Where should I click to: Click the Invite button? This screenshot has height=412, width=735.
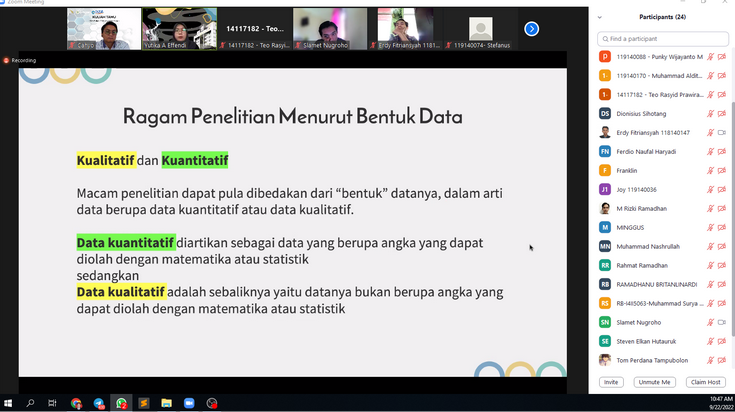tap(610, 382)
